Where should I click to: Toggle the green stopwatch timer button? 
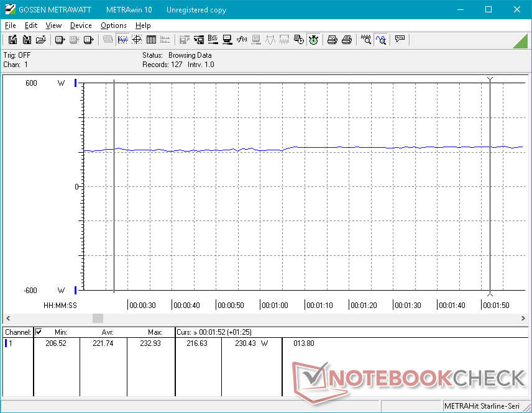(313, 40)
